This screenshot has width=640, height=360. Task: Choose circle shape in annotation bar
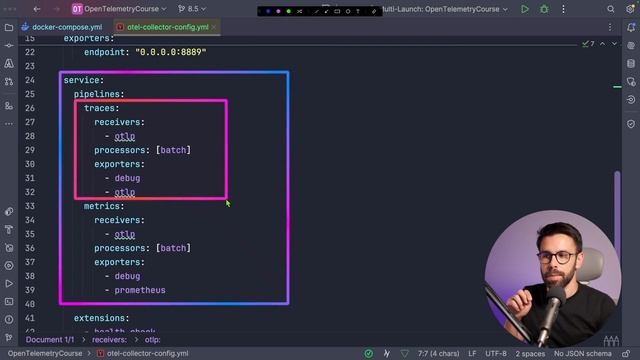(x=348, y=11)
